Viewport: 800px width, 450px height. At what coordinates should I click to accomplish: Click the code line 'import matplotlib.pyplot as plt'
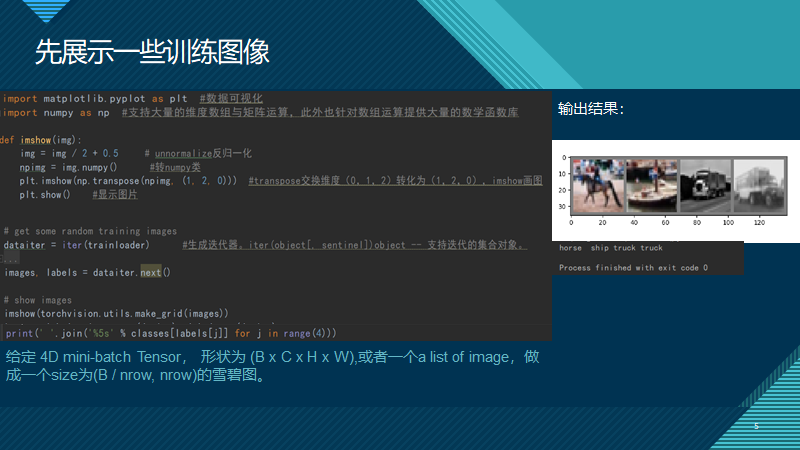[x=95, y=98]
